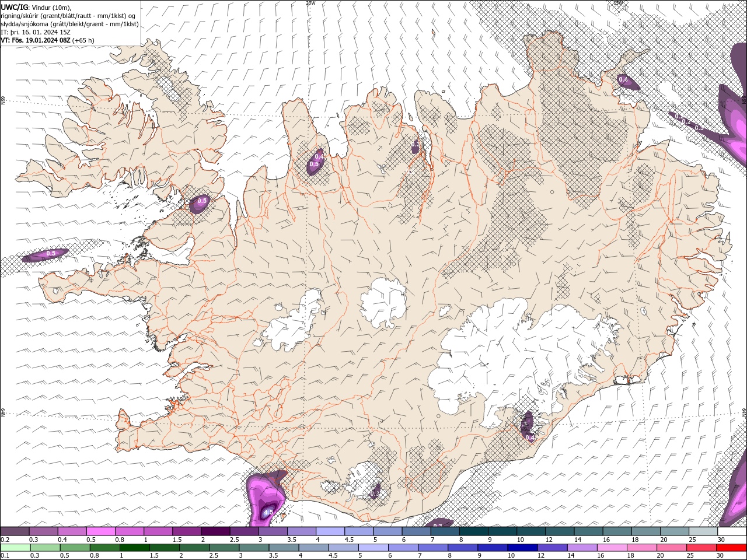This screenshot has width=747, height=560.
Task: Click the '(+65 h)' forecast offset text
Action: (x=83, y=40)
